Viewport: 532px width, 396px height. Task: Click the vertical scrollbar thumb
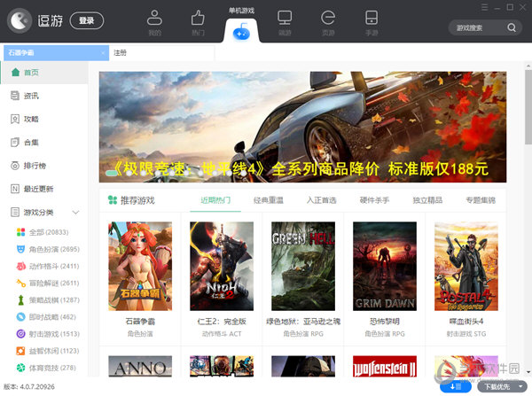click(x=528, y=107)
